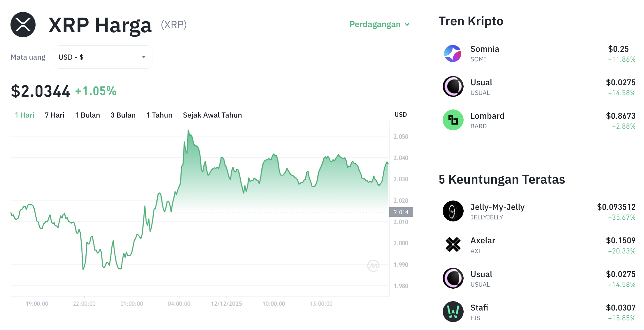This screenshot has width=644, height=330.
Task: Switch to the 7 Hari tab
Action: pos(54,115)
